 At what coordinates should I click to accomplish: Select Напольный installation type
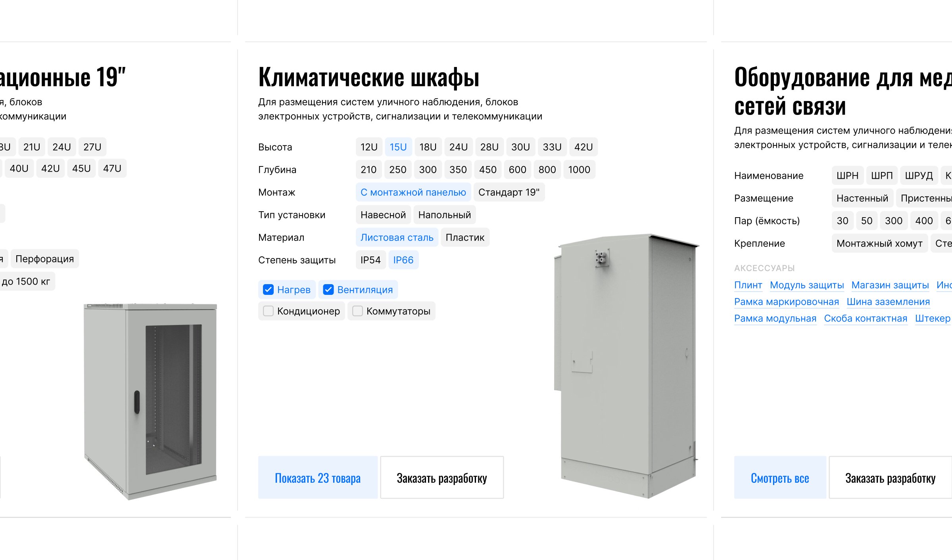click(444, 215)
